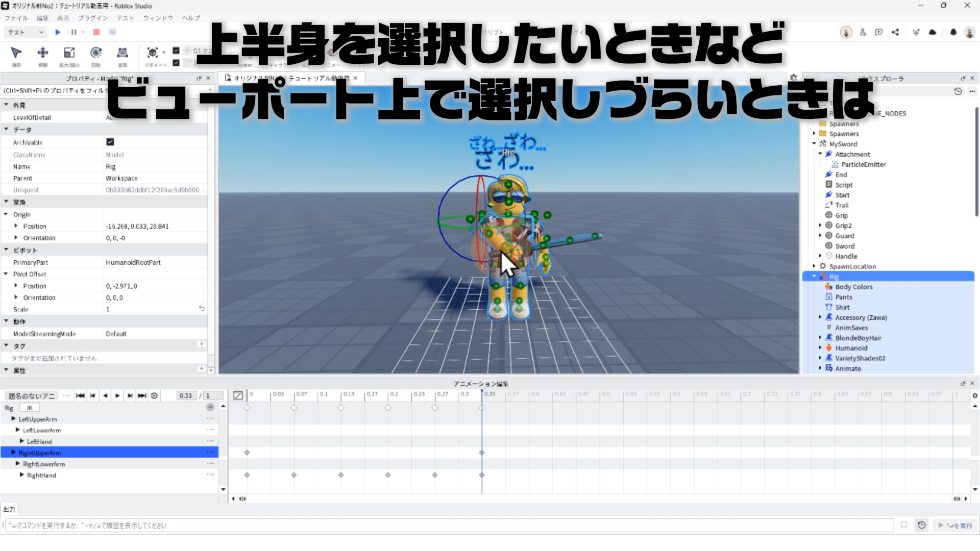Viewport: 980px width, 551px height.
Task: Click the blue Play test button
Action: pyautogui.click(x=58, y=32)
